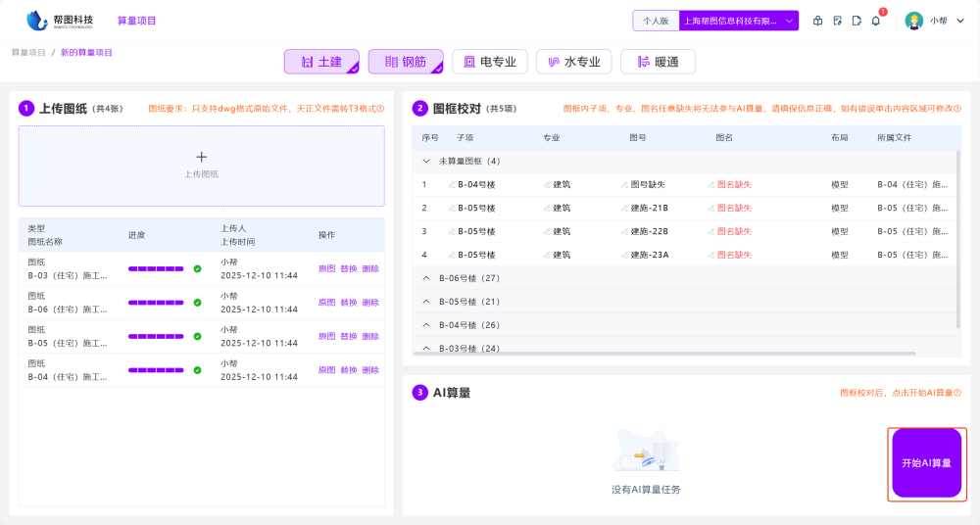The width and height of the screenshot is (980, 525).
Task: Click the 帮图科技 logo
Action: click(x=61, y=21)
